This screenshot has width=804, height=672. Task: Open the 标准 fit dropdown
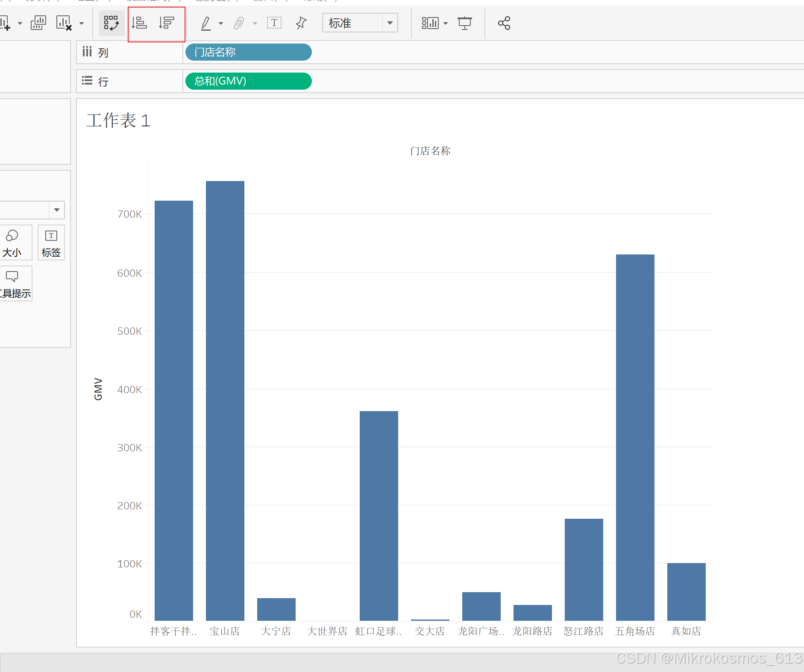tap(360, 23)
